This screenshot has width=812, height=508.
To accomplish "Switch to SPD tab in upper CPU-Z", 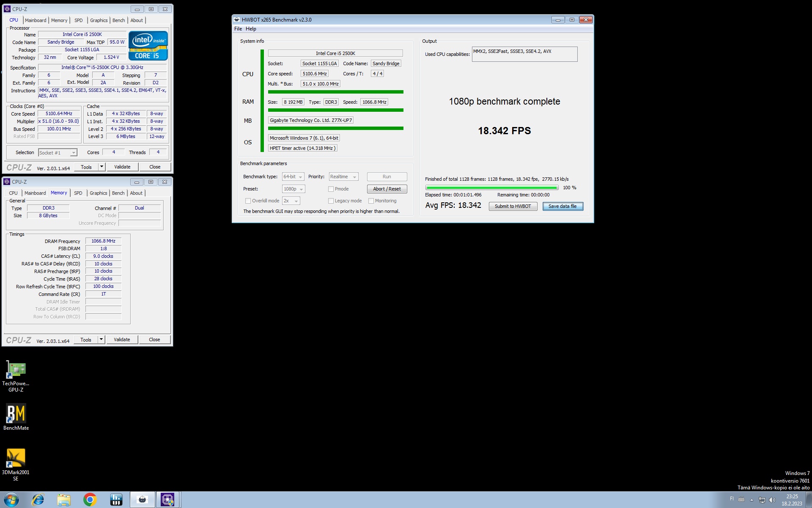I will point(79,20).
